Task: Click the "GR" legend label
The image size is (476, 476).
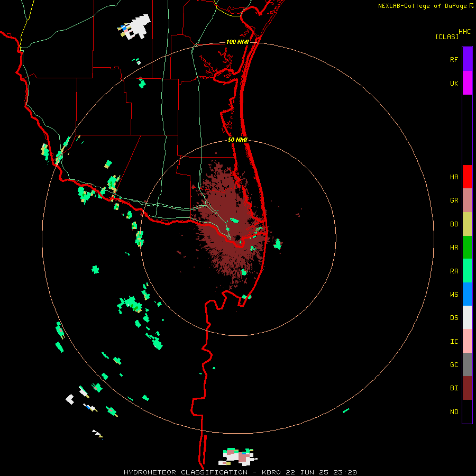Action: click(x=454, y=200)
